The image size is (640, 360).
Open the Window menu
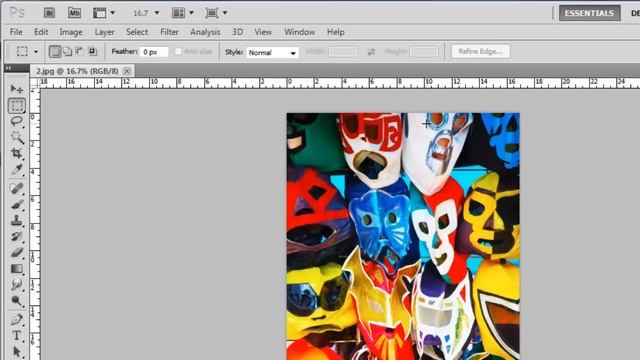(x=299, y=32)
